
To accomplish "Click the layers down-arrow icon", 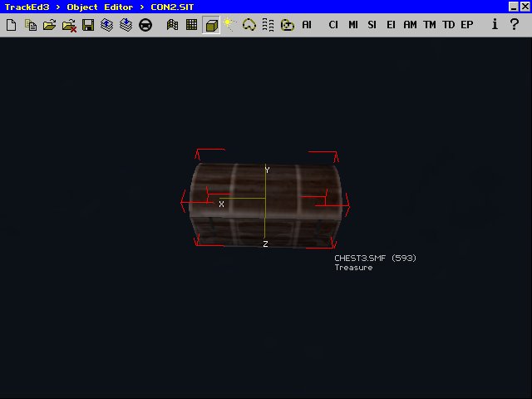I will click(126, 25).
